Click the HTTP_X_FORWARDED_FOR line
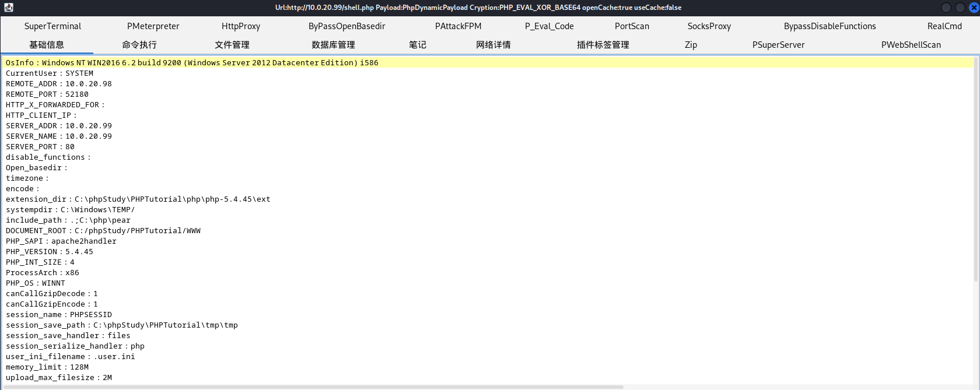This screenshot has height=390, width=980. (x=55, y=104)
